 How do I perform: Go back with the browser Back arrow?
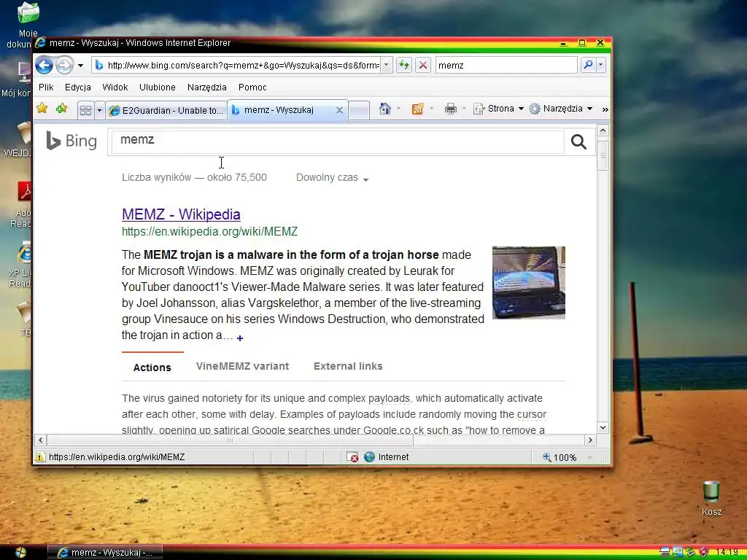point(44,65)
